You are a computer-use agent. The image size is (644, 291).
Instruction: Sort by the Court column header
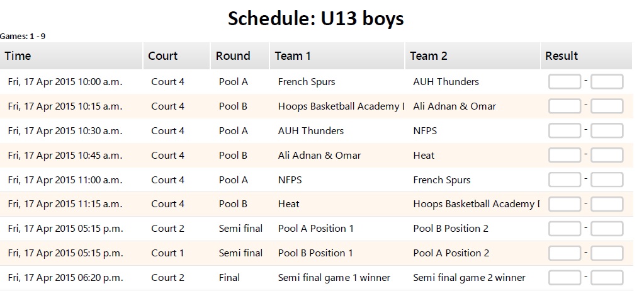click(x=162, y=56)
